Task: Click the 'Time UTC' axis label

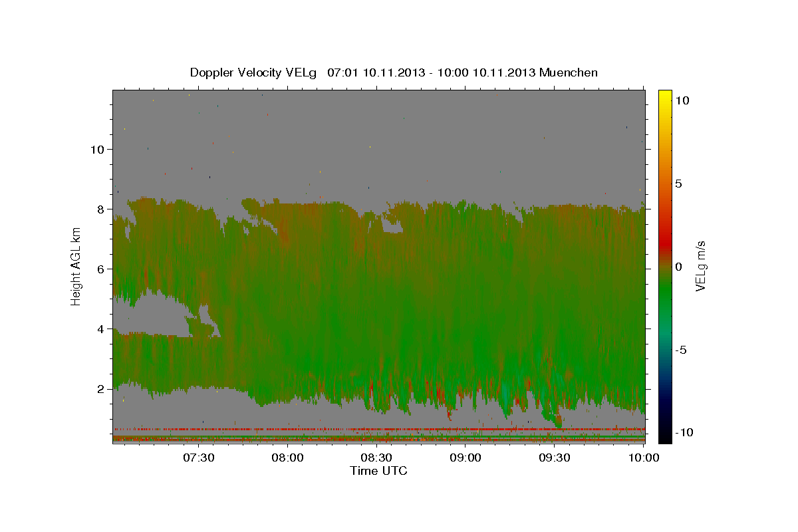Action: 378,471
